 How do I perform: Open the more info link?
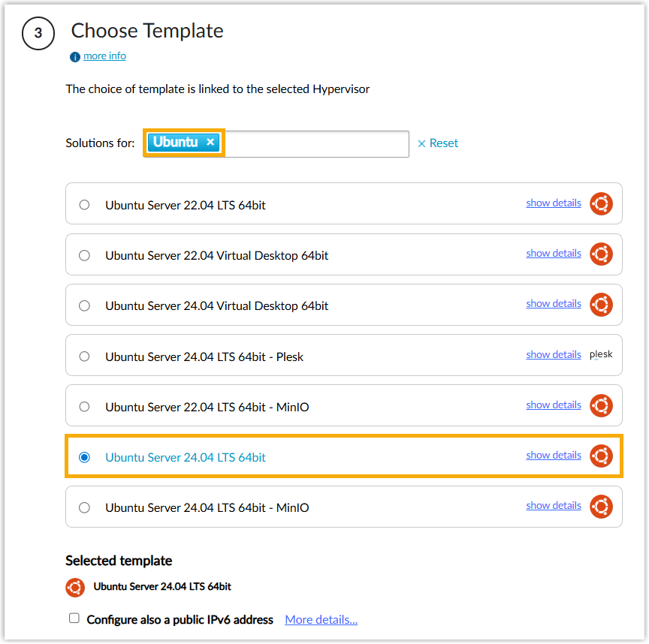tap(104, 56)
